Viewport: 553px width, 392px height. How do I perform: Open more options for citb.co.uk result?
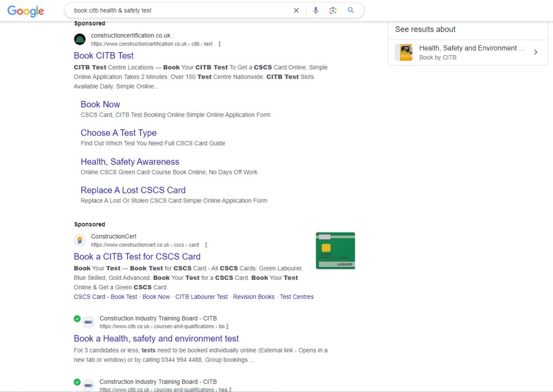(x=228, y=327)
